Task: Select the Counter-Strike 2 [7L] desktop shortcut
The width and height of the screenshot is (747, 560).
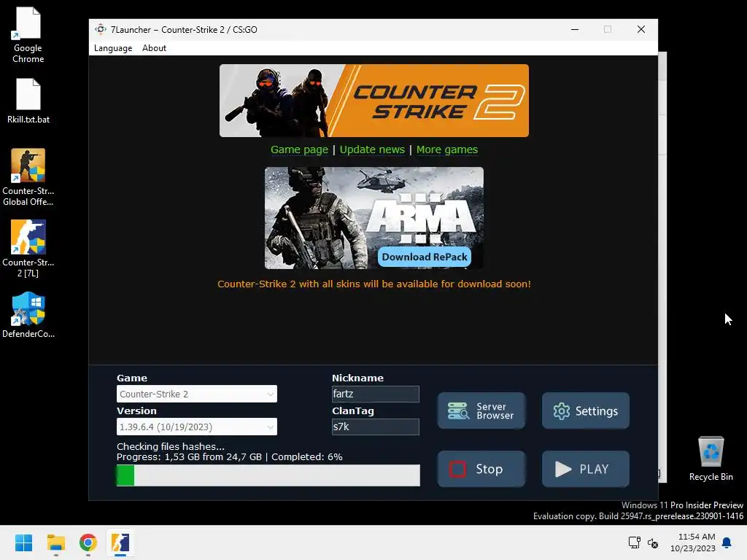Action: click(28, 249)
